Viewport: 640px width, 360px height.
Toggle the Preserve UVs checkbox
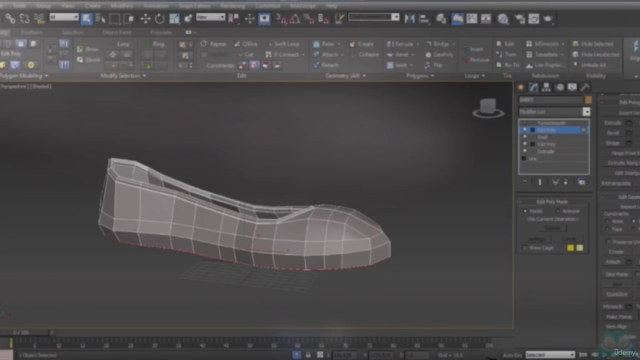pos(608,242)
